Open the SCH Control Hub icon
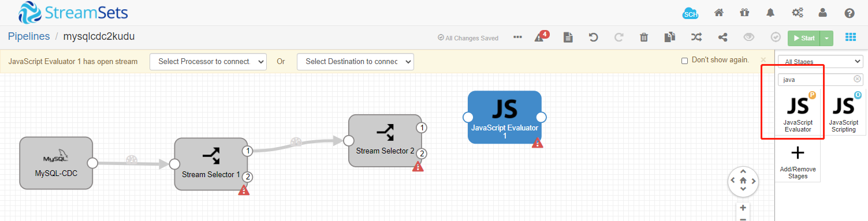The height and width of the screenshot is (221, 868). pos(690,13)
